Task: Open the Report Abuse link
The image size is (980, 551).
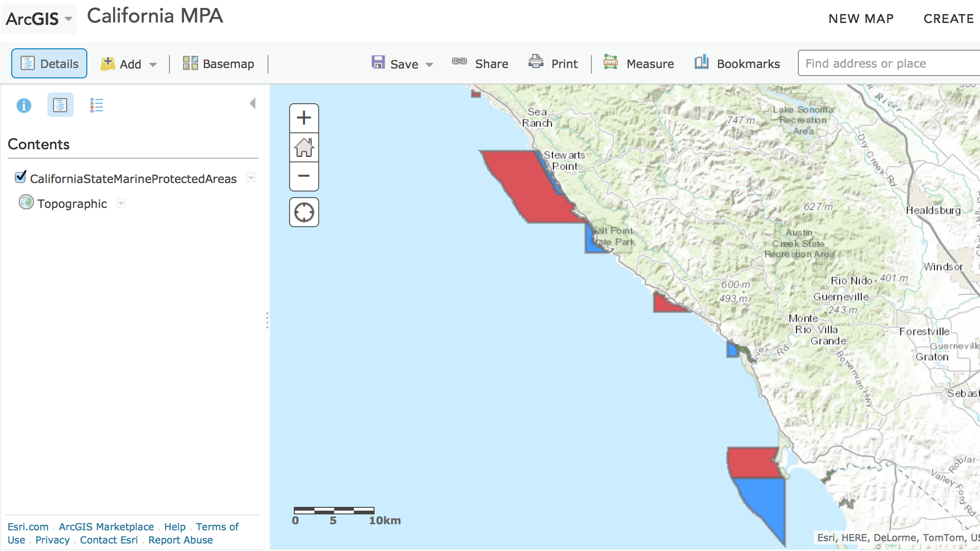Action: click(180, 540)
